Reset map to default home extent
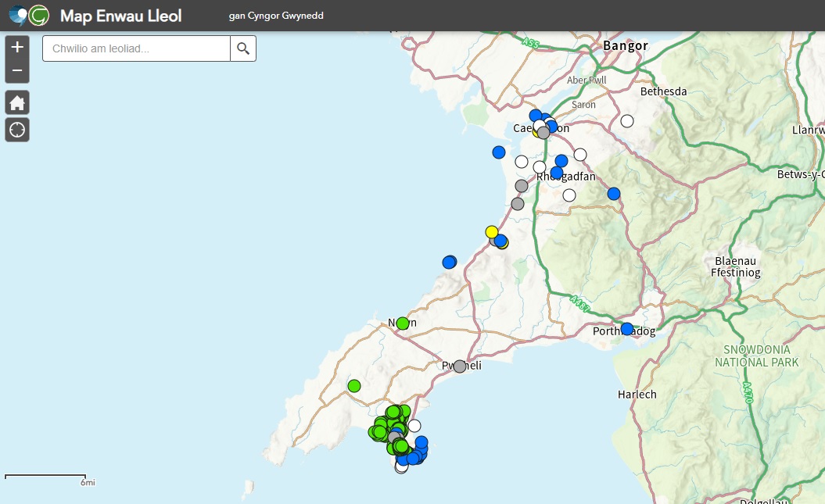 point(17,102)
